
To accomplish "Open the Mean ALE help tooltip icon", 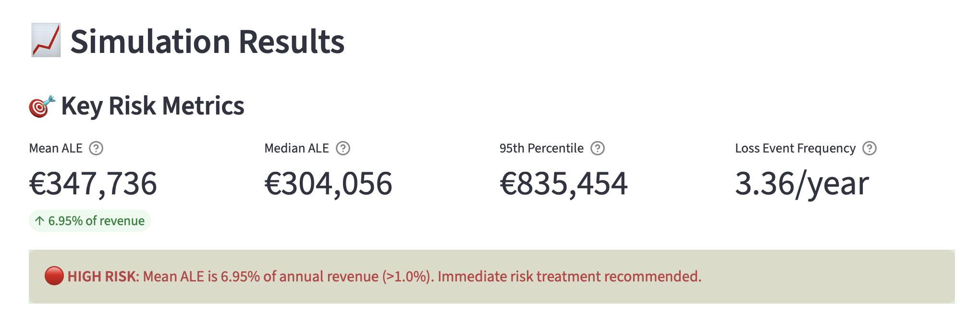I will coord(96,148).
